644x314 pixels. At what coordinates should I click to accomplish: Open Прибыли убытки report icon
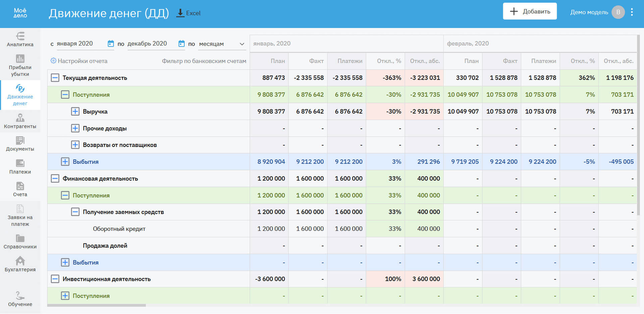(x=20, y=59)
